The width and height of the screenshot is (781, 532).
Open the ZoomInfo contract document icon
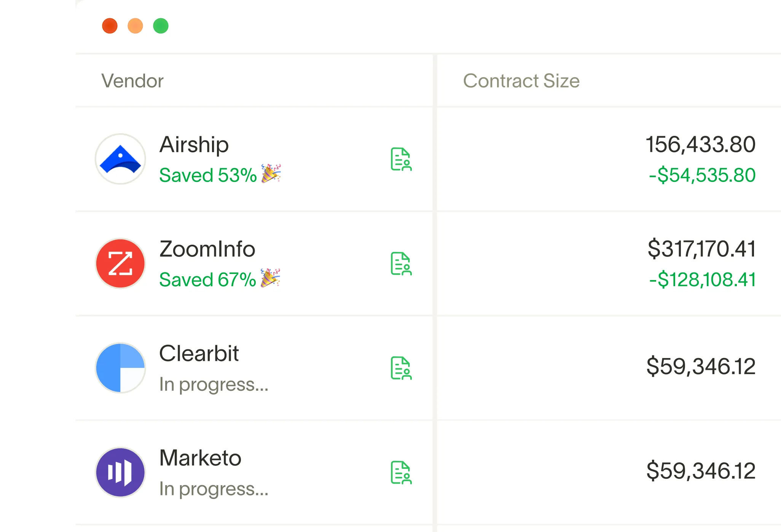(x=401, y=264)
